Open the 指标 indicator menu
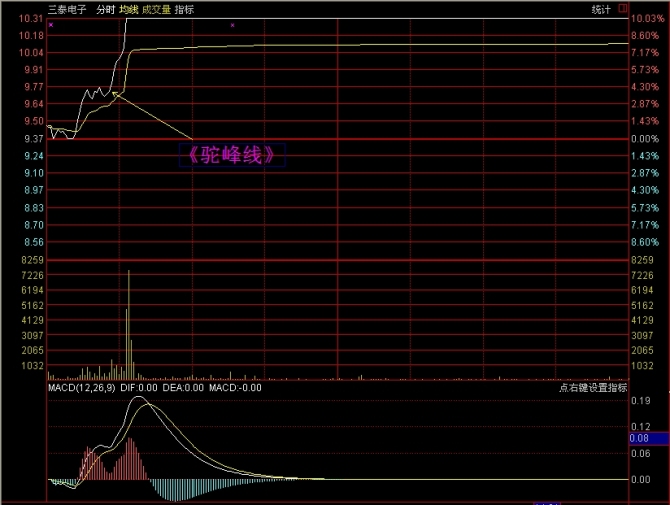 (184, 9)
